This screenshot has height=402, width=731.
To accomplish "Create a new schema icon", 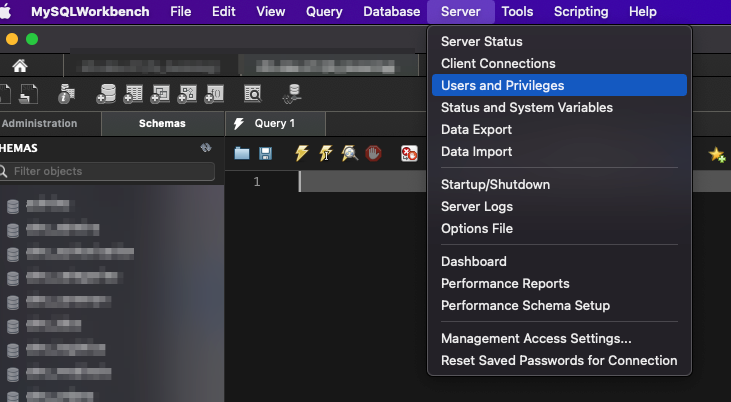I will click(x=106, y=94).
